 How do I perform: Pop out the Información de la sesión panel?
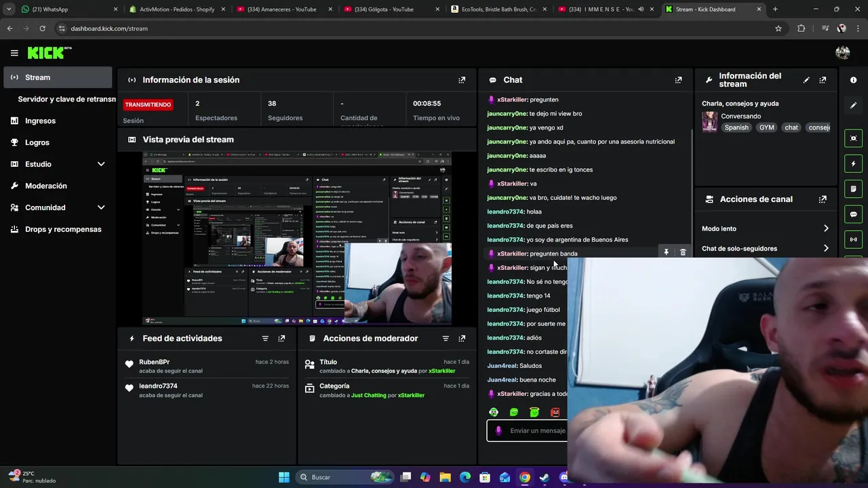click(x=462, y=80)
